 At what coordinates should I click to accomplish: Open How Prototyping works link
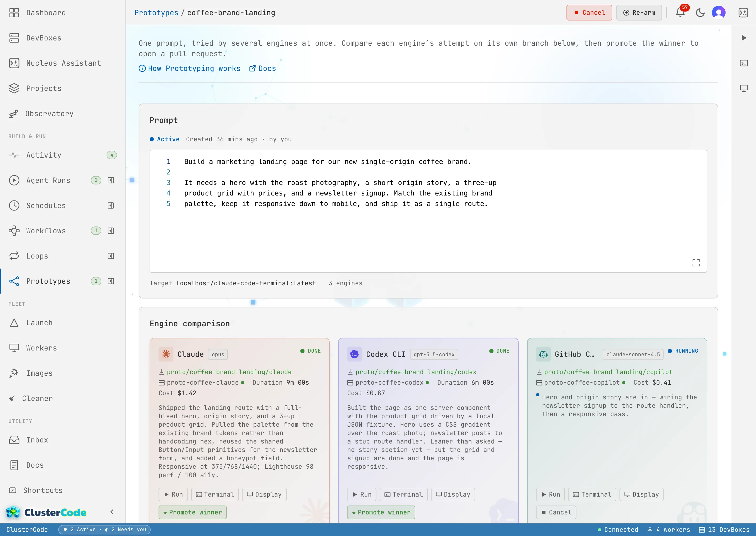pos(190,68)
